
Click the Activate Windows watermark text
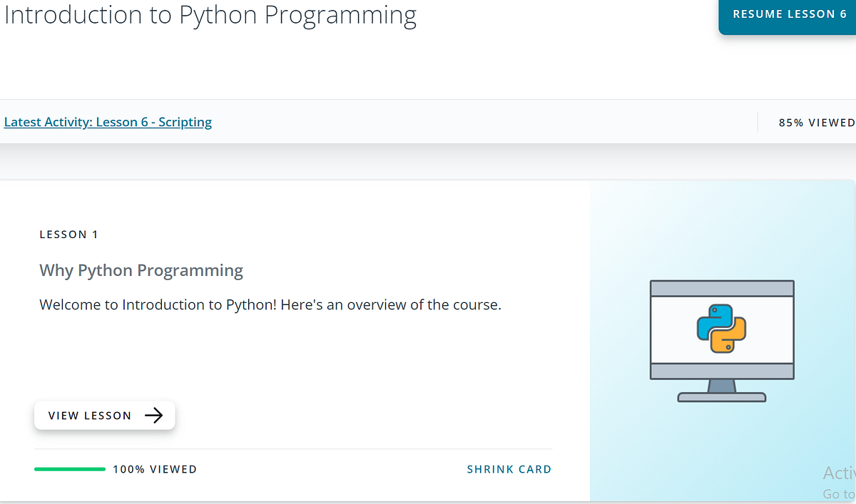tap(839, 482)
